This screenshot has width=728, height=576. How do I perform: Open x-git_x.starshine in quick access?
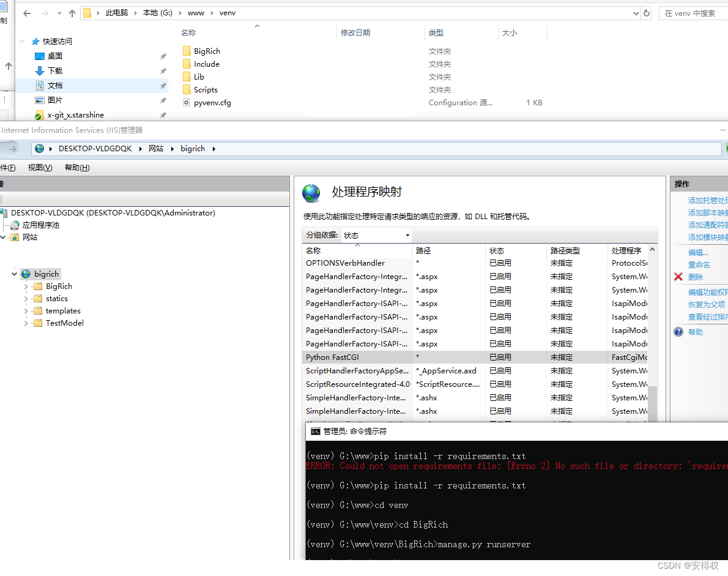75,114
